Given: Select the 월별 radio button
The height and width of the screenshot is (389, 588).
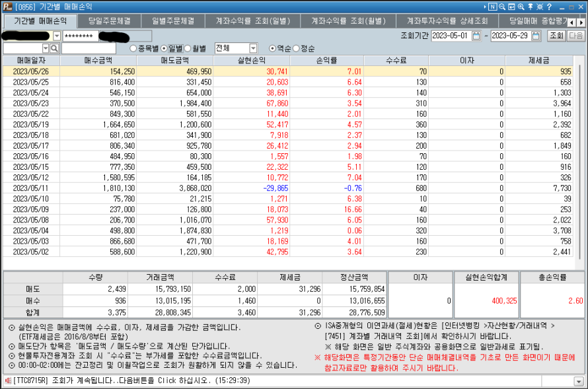Looking at the screenshot, I should [188, 49].
